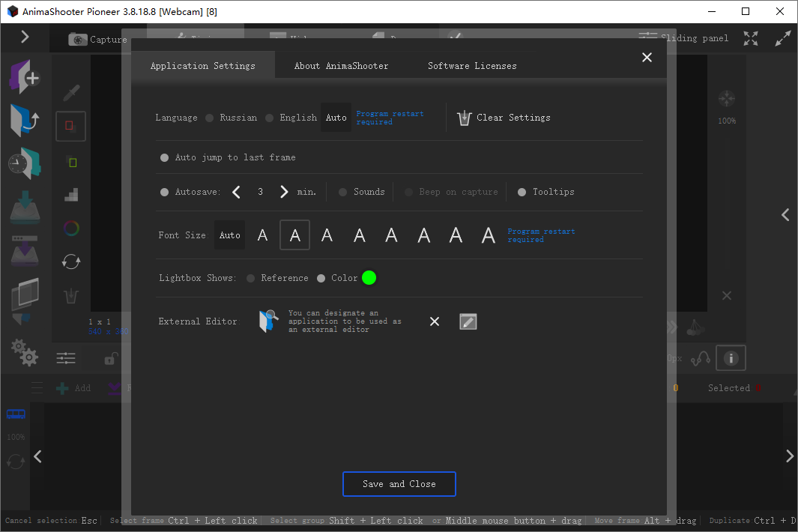798x532 pixels.
Task: Choose the largest font size A
Action: [488, 235]
